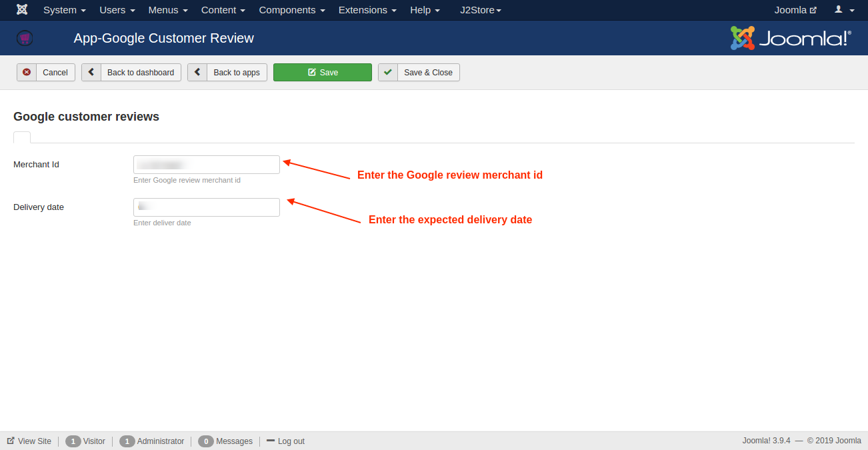This screenshot has width=868, height=450.
Task: Click 'Enter deliver date' hint text
Action: click(x=162, y=223)
